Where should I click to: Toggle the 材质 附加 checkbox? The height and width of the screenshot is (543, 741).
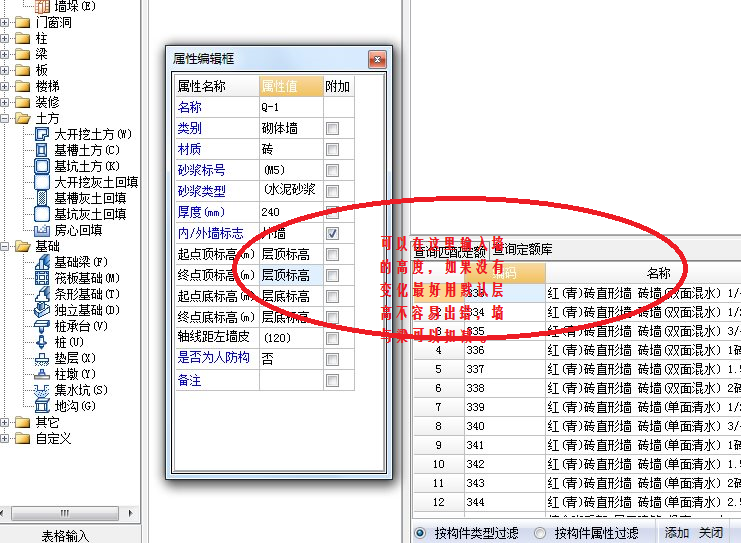click(x=332, y=149)
